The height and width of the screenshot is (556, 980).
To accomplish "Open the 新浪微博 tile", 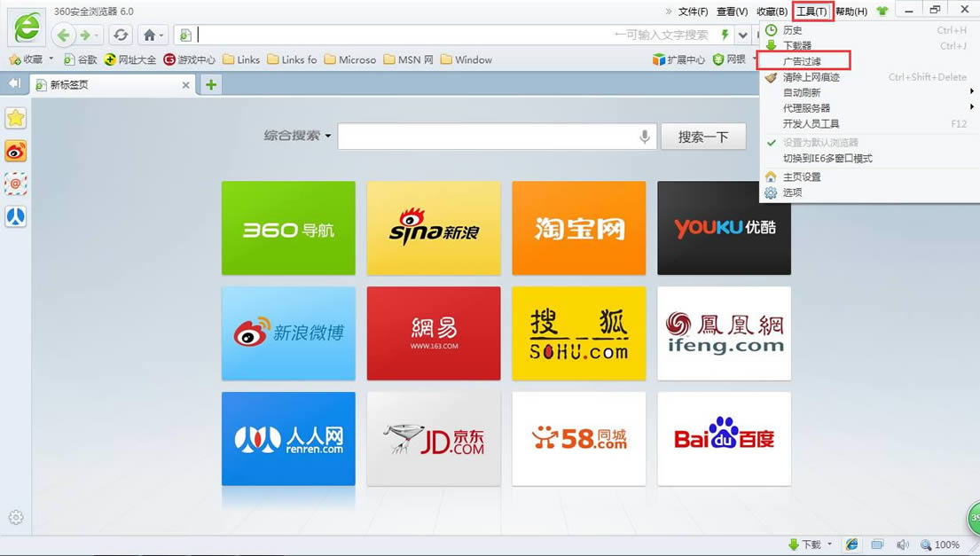I will click(288, 333).
